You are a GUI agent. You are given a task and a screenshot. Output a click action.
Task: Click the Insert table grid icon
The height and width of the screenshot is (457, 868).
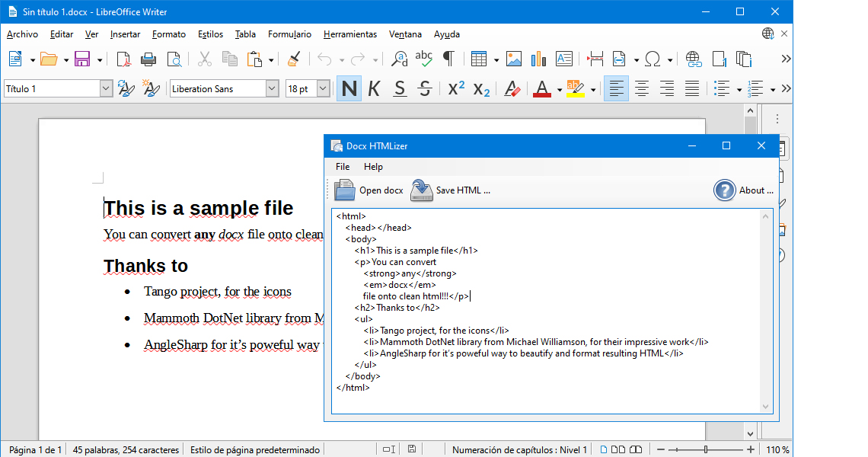coord(478,59)
